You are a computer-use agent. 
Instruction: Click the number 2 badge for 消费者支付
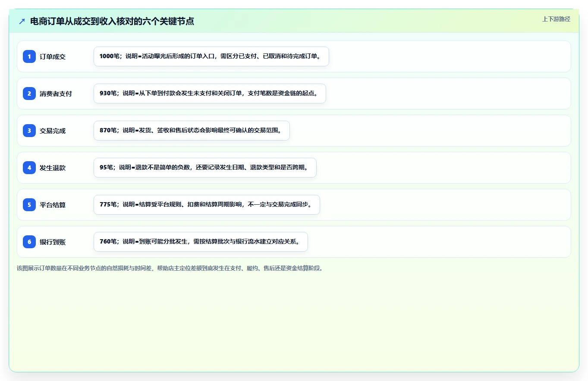(29, 93)
